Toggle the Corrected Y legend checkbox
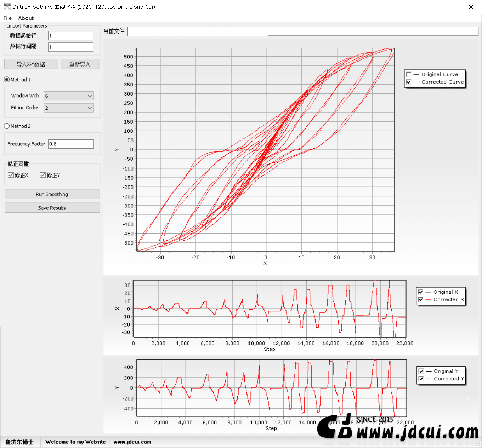Screen dimensions: 482x448 tap(421, 379)
